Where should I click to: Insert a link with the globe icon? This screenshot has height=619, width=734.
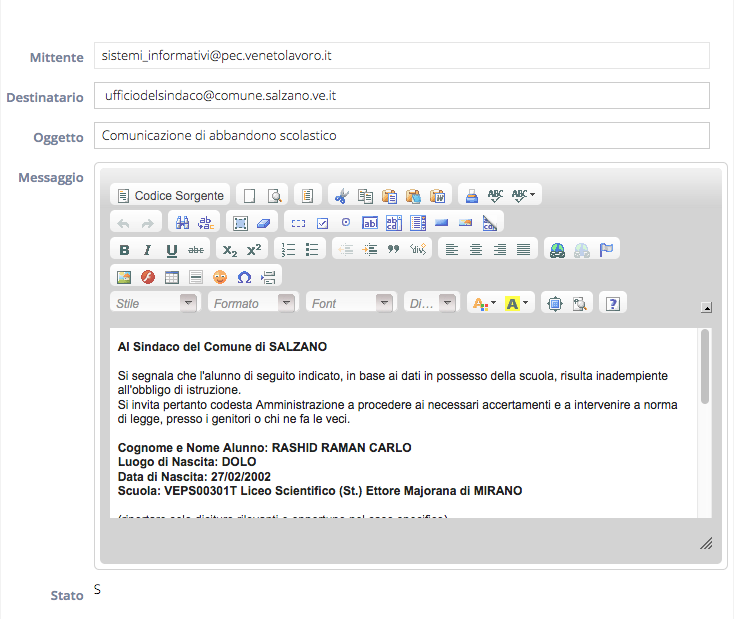pyautogui.click(x=557, y=250)
